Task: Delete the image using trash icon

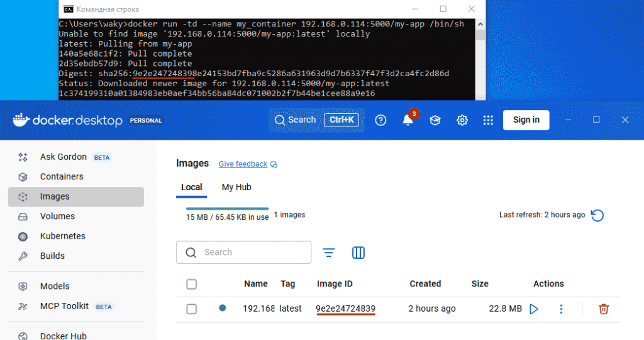Action: point(604,309)
